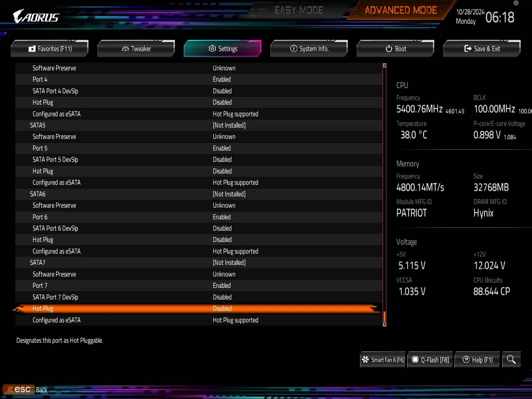Toggle SATA Port 7 DevSlp Disabled value
This screenshot has height=399, width=532.
(222, 297)
